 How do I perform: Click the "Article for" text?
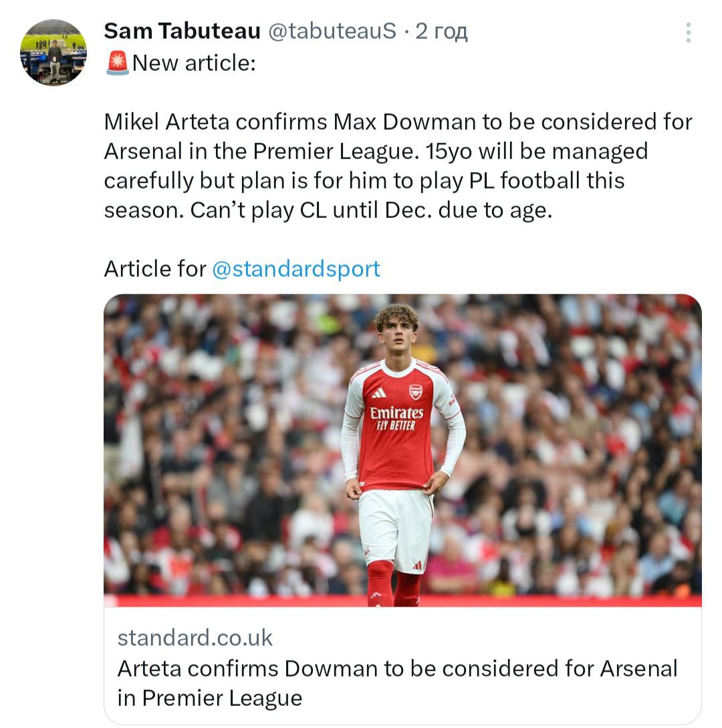click(x=155, y=269)
